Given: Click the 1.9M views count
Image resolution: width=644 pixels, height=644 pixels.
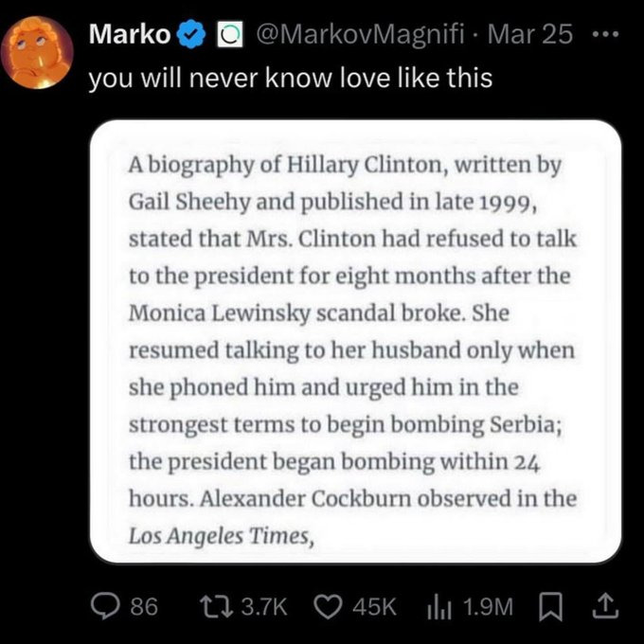Looking at the screenshot, I should pos(492,604).
